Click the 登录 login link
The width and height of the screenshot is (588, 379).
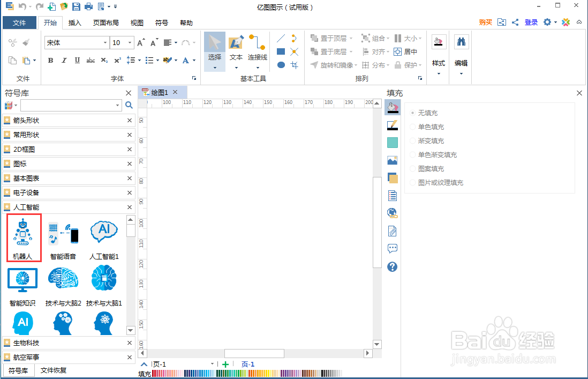(x=531, y=22)
